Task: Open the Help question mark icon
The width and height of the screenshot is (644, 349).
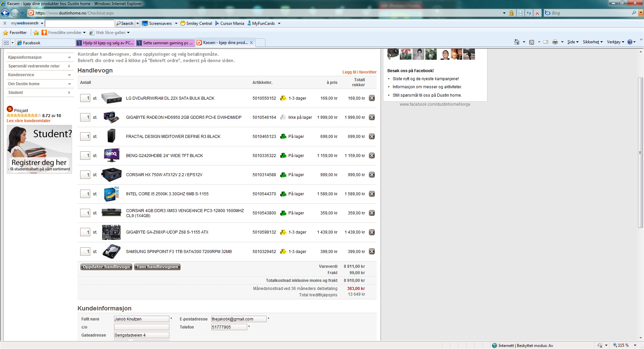Action: (630, 42)
